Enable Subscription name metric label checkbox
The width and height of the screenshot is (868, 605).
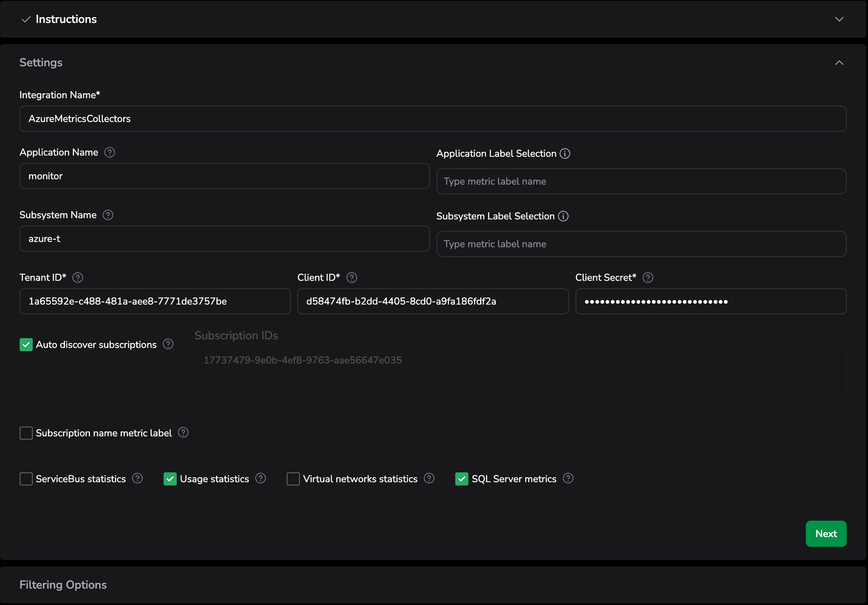(x=26, y=433)
